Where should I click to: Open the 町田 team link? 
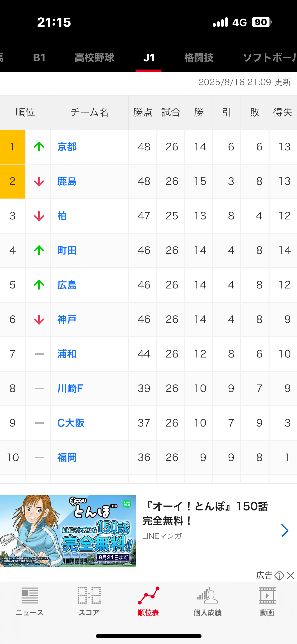[x=67, y=250]
